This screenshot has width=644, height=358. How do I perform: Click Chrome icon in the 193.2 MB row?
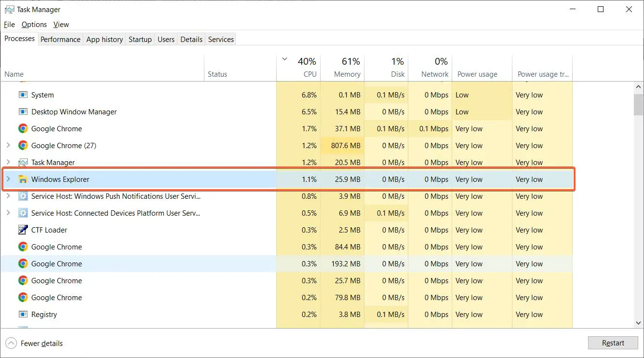tap(23, 264)
